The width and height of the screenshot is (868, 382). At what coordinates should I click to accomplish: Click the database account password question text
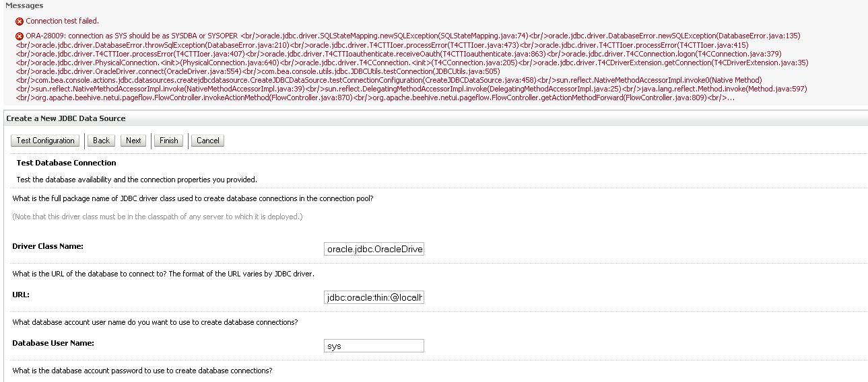tap(142, 371)
